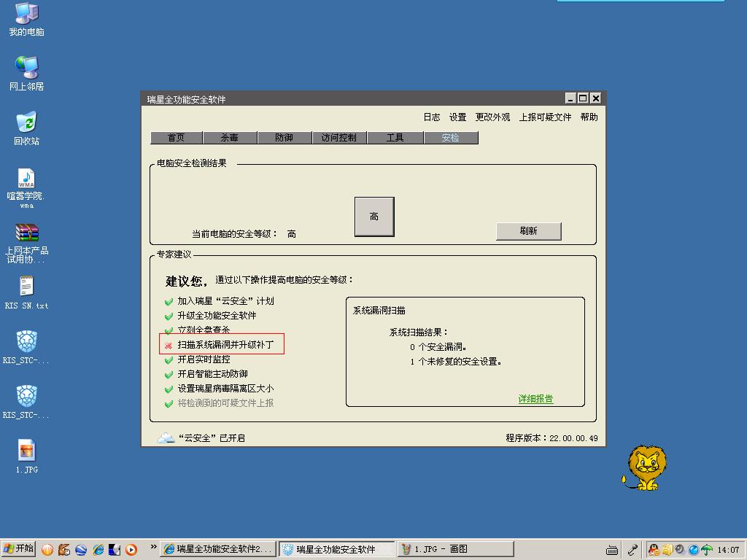Click the 设置瑞星病毒隔离区大小 suggestion
The image size is (747, 560).
[x=226, y=389]
